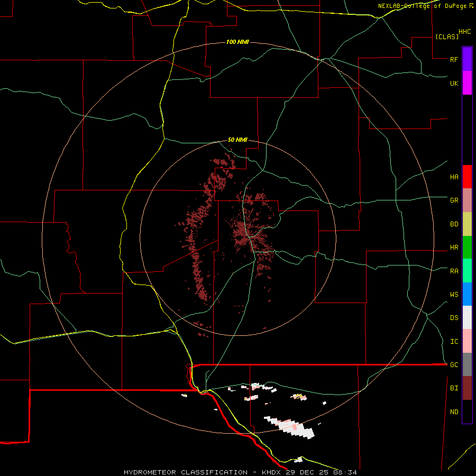Viewport: 476px width, 476px height.
Task: Click the BI brown legend swatch
Action: tap(467, 388)
